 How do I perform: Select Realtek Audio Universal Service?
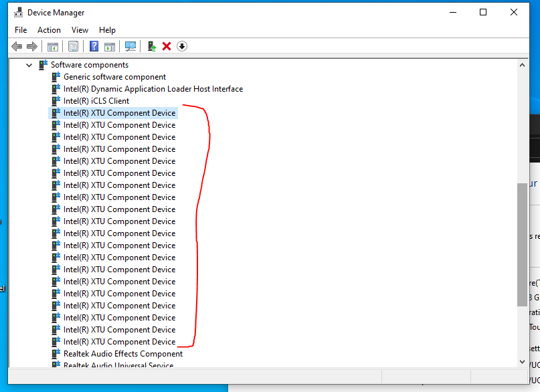[x=118, y=365]
